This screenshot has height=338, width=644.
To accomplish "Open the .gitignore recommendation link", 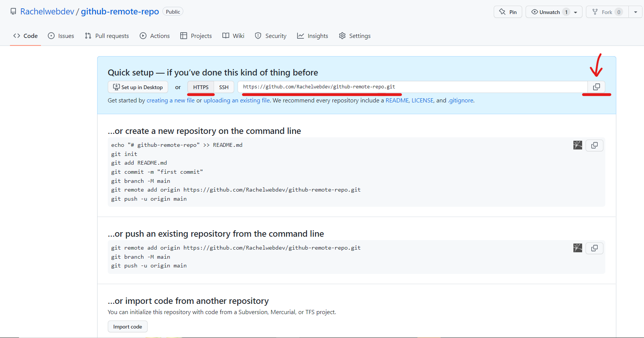I will pyautogui.click(x=461, y=101).
